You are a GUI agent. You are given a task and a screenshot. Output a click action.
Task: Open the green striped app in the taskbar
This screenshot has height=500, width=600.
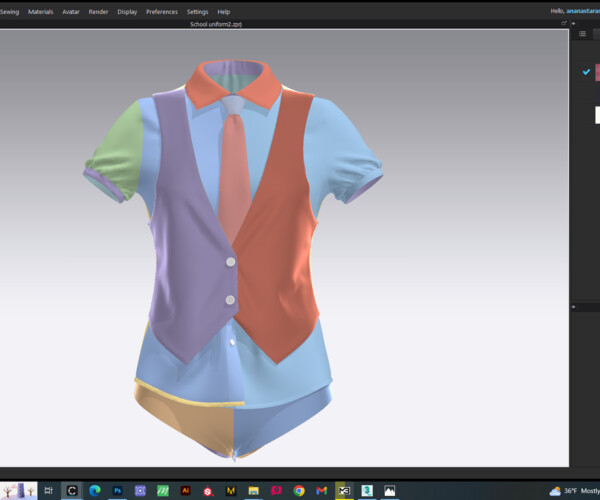pyautogui.click(x=163, y=490)
